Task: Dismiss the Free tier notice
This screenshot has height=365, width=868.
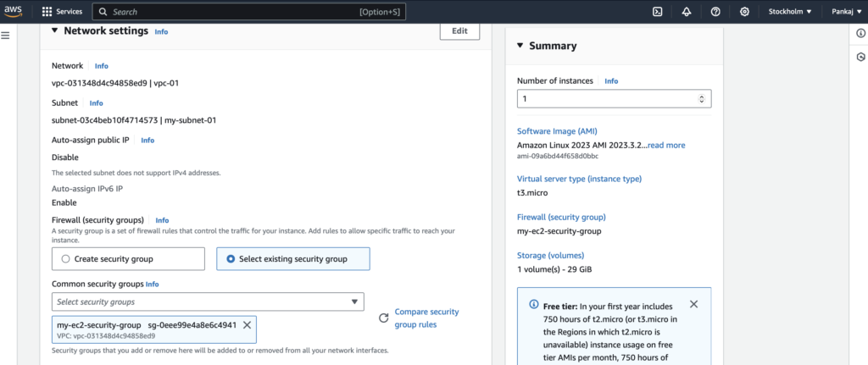Action: click(x=693, y=304)
